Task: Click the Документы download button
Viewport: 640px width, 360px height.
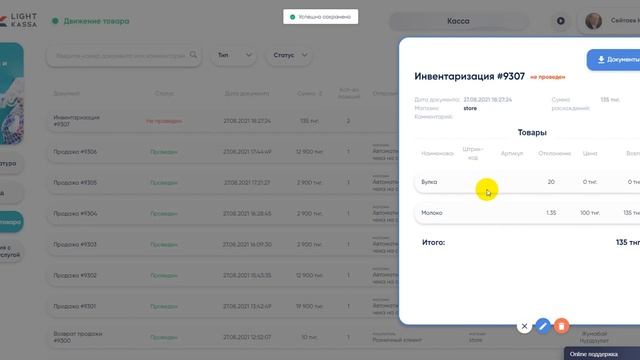Action: coord(614,60)
